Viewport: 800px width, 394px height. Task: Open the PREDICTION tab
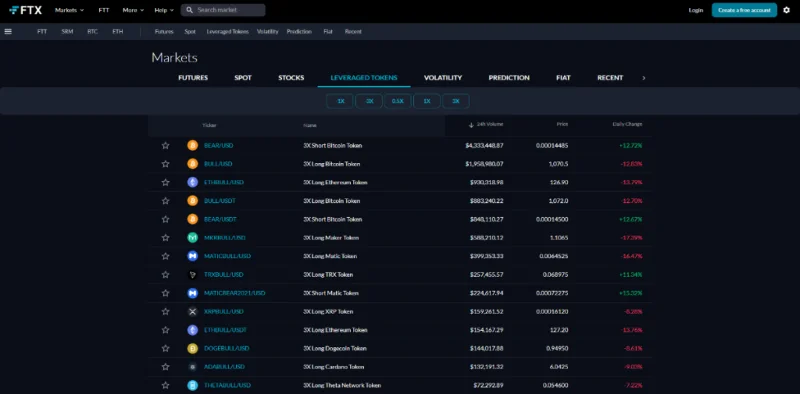click(x=509, y=78)
